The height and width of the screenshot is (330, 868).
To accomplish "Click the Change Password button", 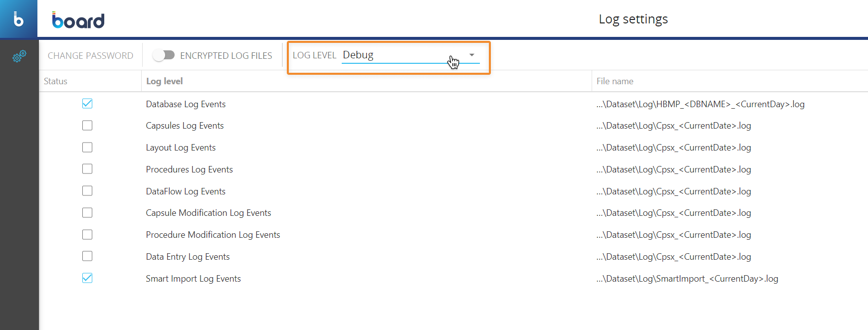I will [x=90, y=56].
